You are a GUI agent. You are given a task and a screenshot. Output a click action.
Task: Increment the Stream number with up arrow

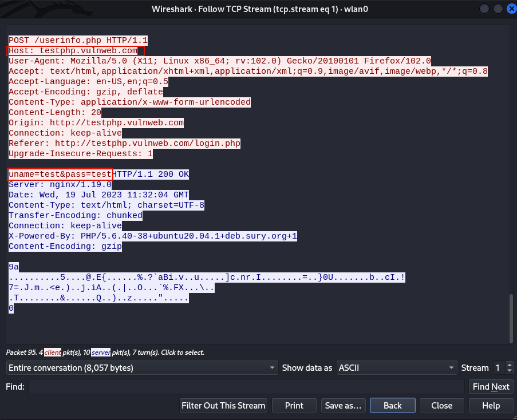[510, 364]
